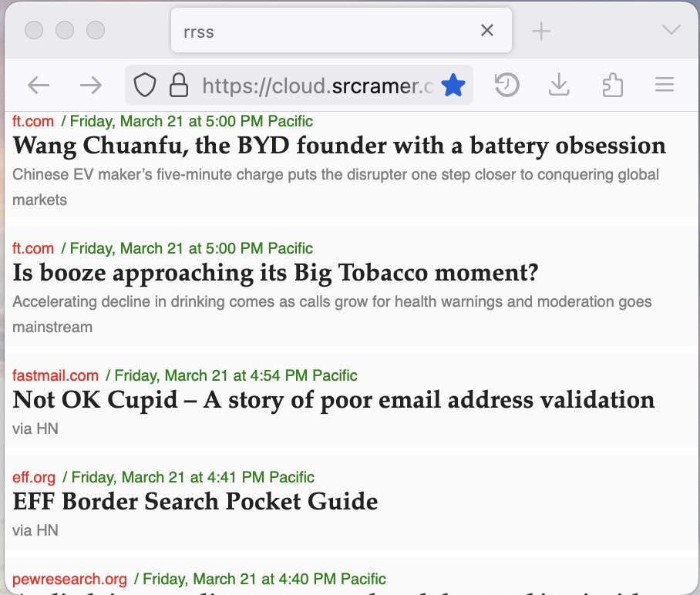The image size is (700, 595).
Task: Click the back navigation arrow
Action: coord(38,85)
